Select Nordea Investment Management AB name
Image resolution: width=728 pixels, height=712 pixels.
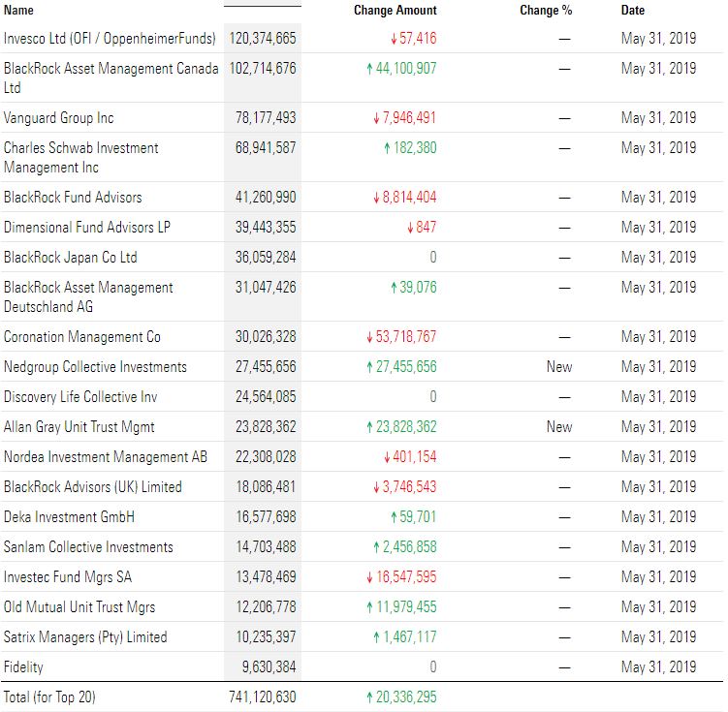point(106,457)
